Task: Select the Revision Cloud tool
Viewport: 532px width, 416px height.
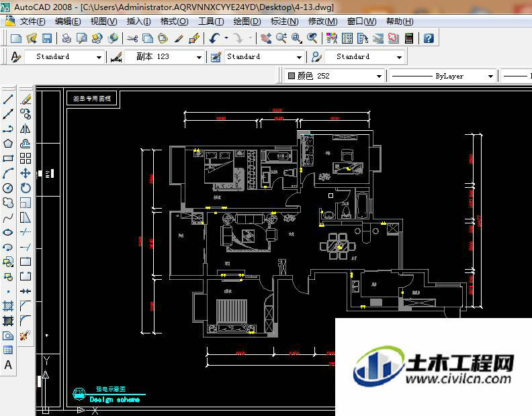Action: (x=8, y=203)
